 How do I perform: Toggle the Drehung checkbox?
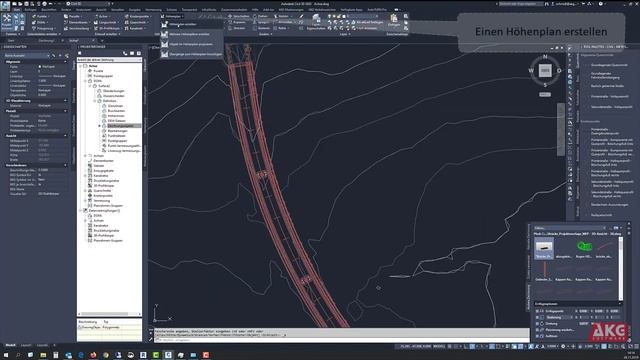pos(537,323)
